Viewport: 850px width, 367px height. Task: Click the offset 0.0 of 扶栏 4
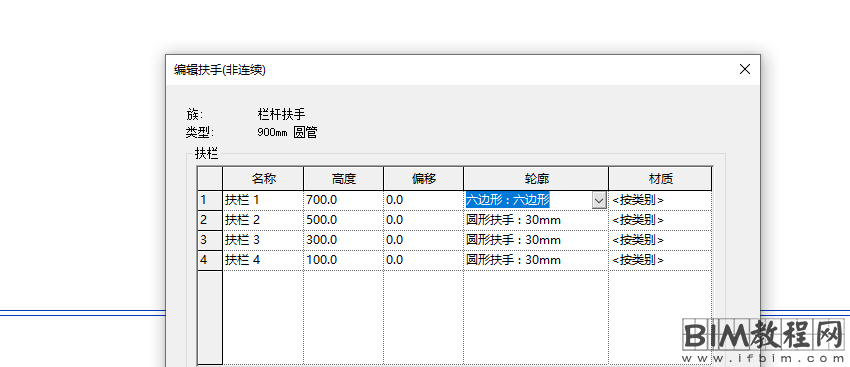pos(423,260)
